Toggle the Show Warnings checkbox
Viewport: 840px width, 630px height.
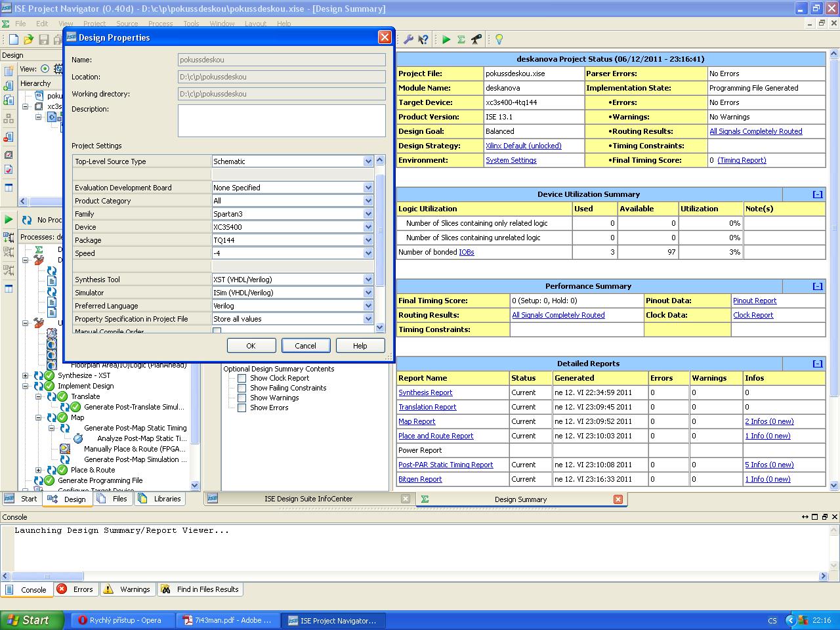241,398
